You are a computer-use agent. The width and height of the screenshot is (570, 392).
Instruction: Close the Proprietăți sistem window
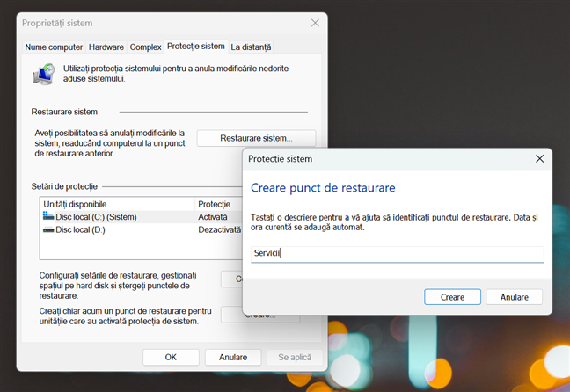coord(315,23)
